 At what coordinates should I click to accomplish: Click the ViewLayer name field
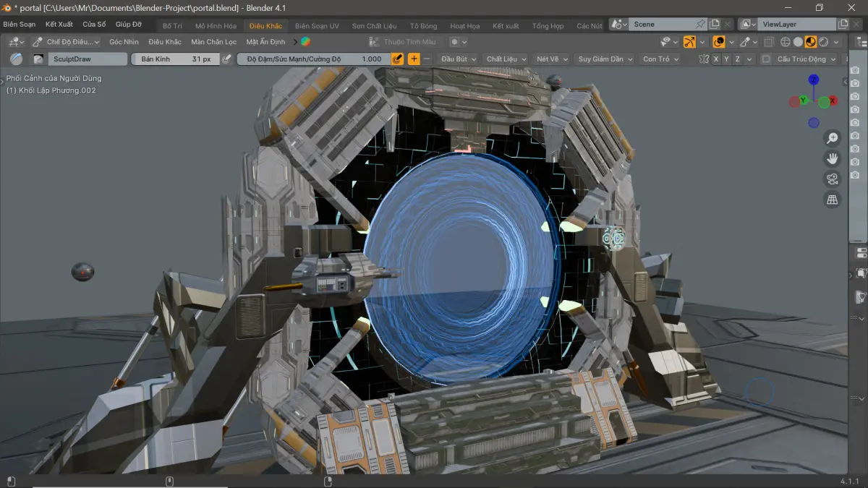pos(796,25)
